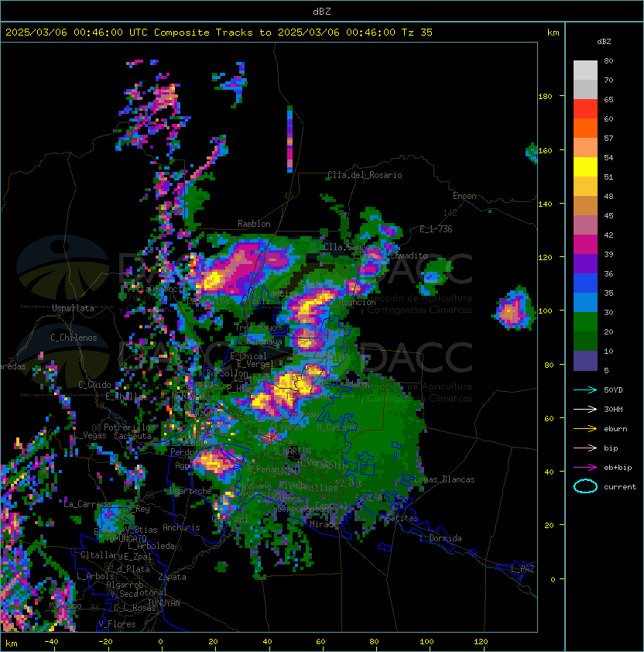Pick the slate purple 5–10 dBZ swatch
Viewport: 644px width, 652px height.
pos(585,361)
